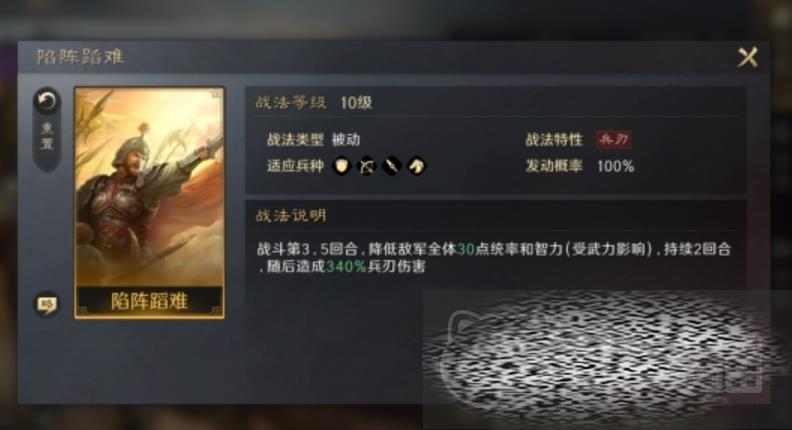Click the 战法特性 label
Screen dimensions: 792x430
[554, 140]
